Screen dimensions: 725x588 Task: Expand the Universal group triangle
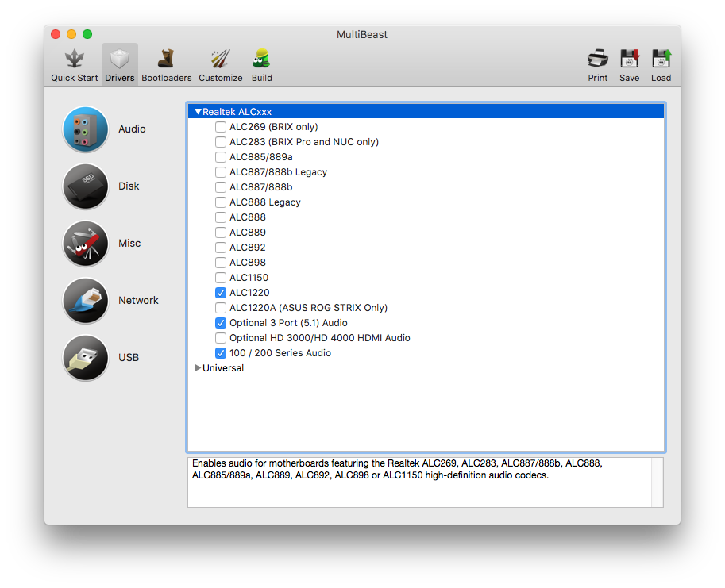[x=198, y=368]
